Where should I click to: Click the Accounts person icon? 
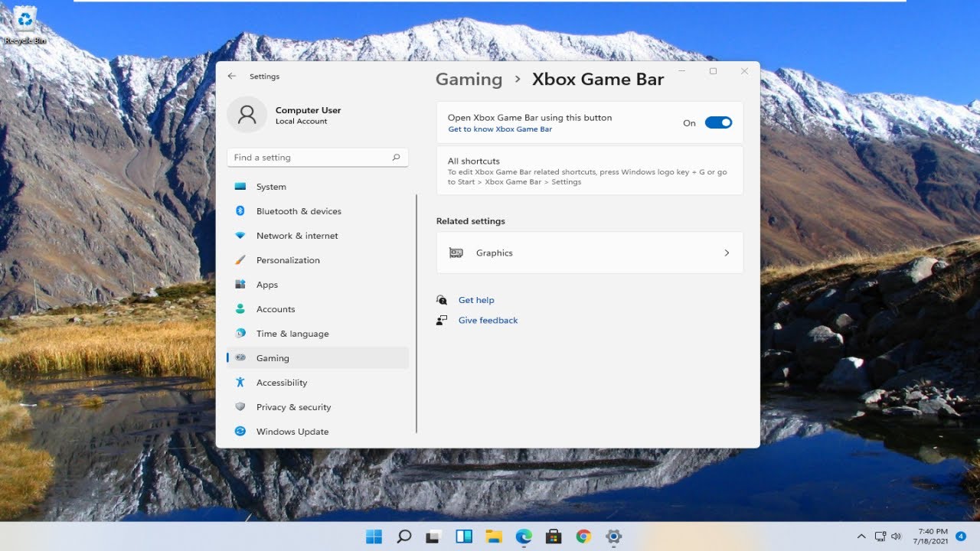click(240, 309)
